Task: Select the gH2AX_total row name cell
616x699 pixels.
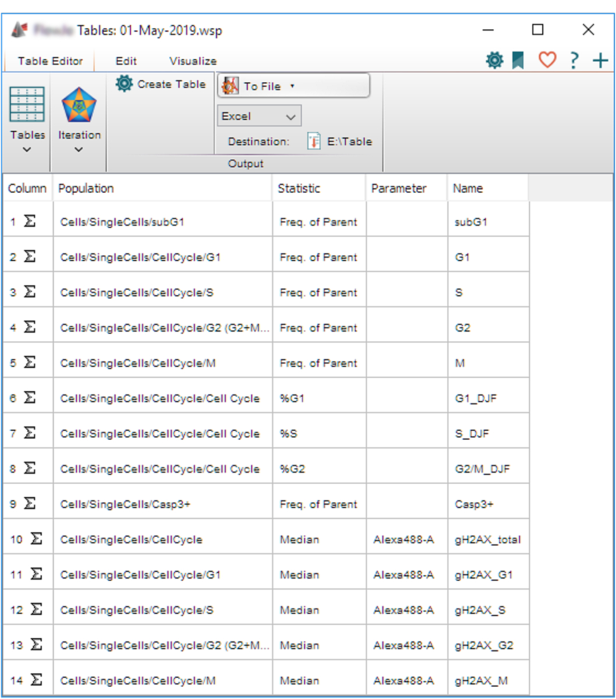Action: 488,540
